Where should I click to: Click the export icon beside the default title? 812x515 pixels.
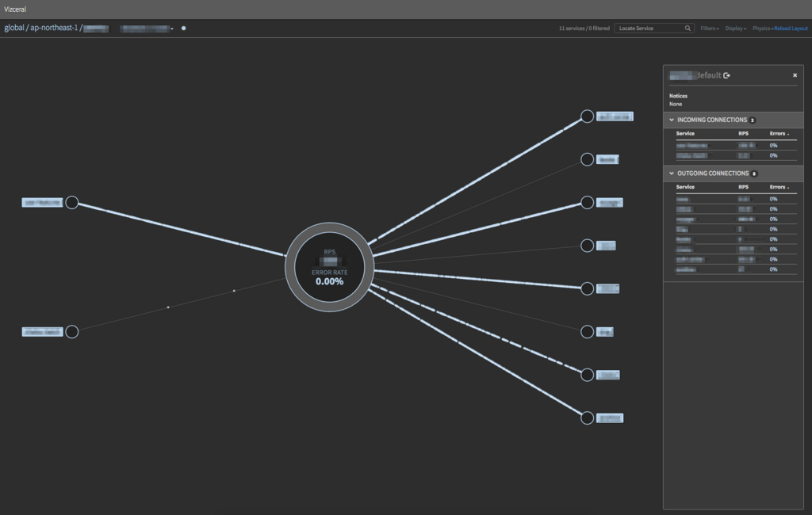point(727,75)
